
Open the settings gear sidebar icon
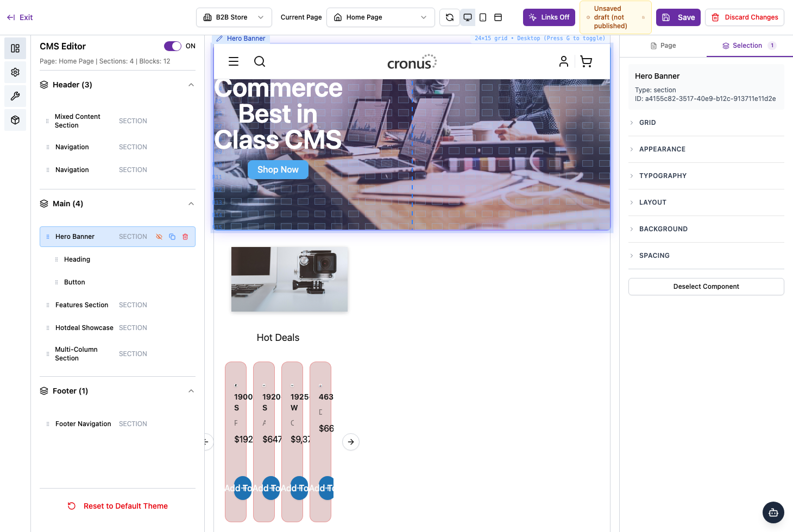[x=15, y=72]
